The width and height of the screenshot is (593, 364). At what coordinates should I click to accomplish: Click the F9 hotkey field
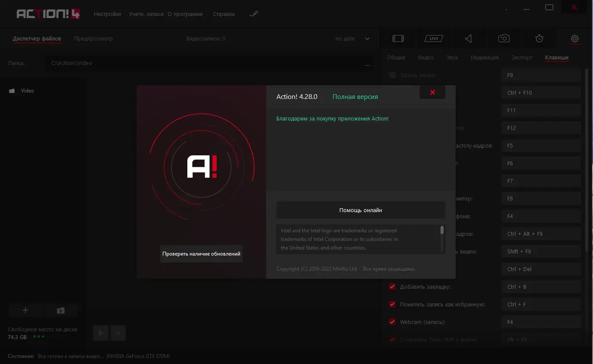tap(541, 75)
